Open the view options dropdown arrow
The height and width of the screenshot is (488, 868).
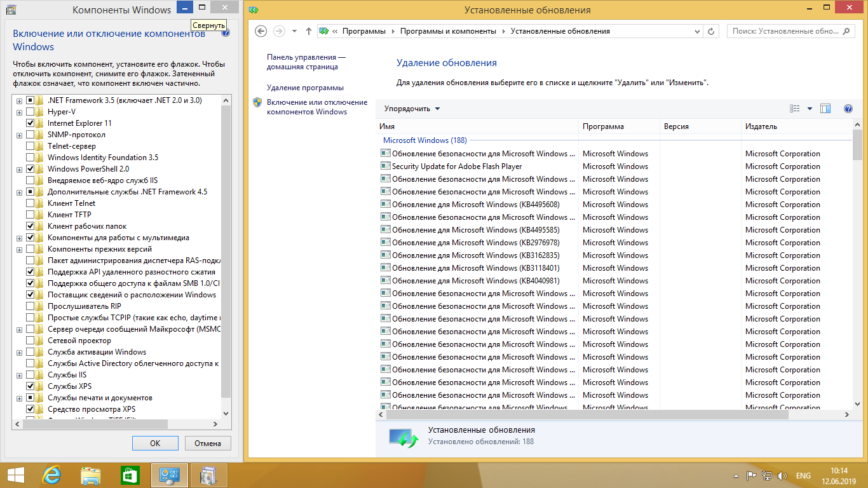pos(810,109)
